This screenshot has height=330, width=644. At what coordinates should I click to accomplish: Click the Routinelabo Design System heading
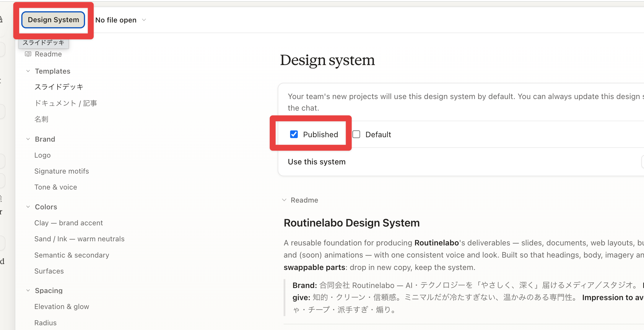352,223
